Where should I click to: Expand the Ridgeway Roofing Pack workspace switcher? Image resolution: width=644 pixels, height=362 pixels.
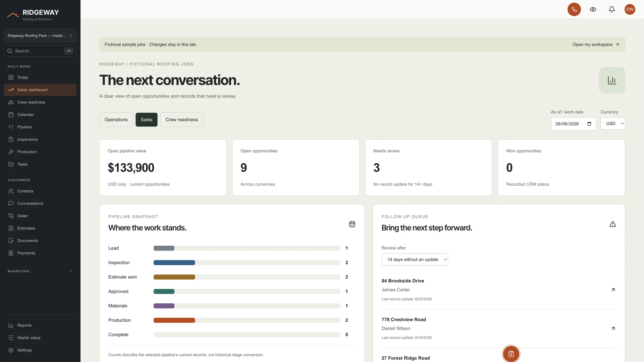click(x=40, y=36)
